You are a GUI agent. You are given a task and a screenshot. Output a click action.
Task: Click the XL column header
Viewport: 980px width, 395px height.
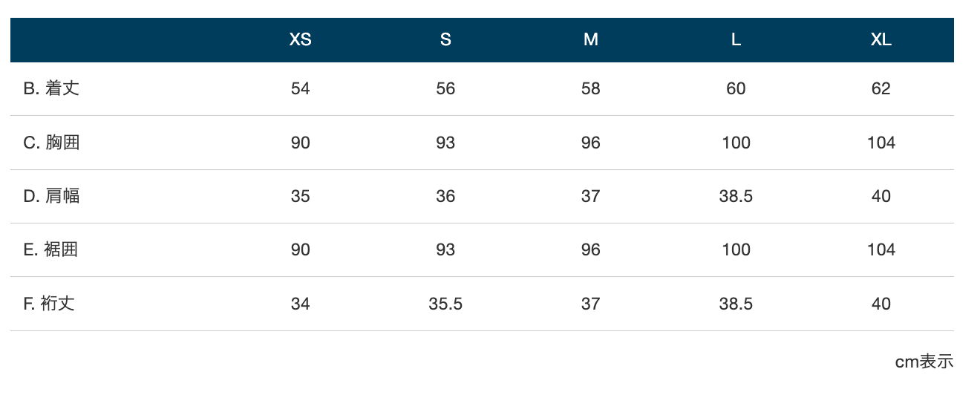(881, 40)
